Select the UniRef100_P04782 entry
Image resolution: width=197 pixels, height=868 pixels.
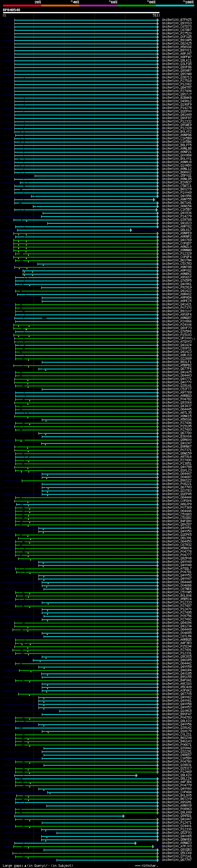(x=177, y=399)
